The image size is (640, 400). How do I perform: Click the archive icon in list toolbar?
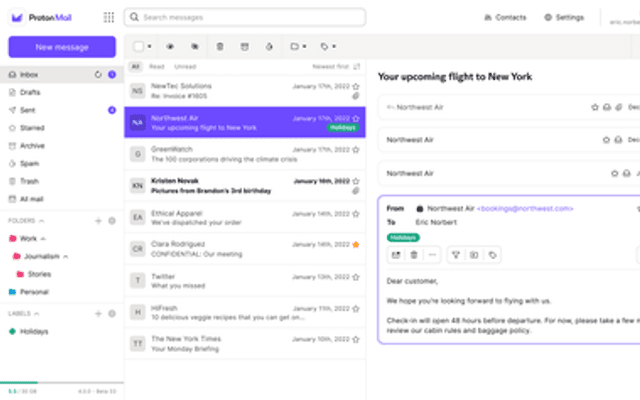(x=244, y=47)
